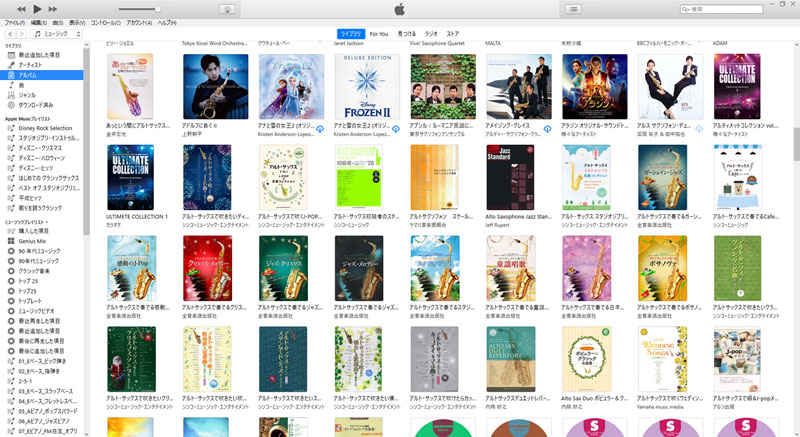This screenshot has width=800, height=437.
Task: Open the 最近再生した項目 smart playlist
Action: click(41, 321)
